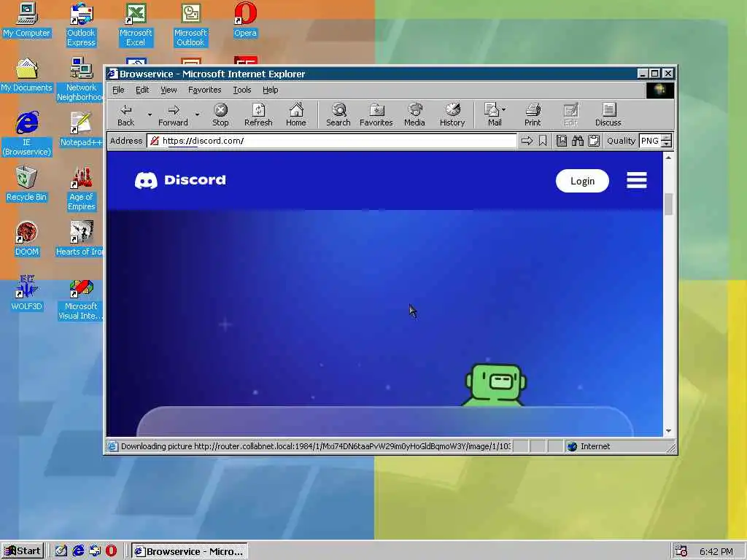Image resolution: width=747 pixels, height=560 pixels.
Task: Click Show Desktop quick launch icon
Action: pyautogui.click(x=61, y=551)
